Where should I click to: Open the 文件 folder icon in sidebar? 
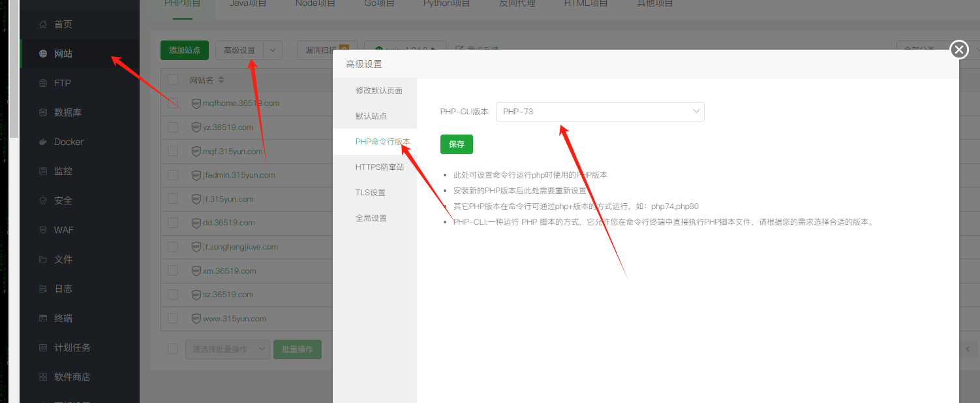point(43,259)
